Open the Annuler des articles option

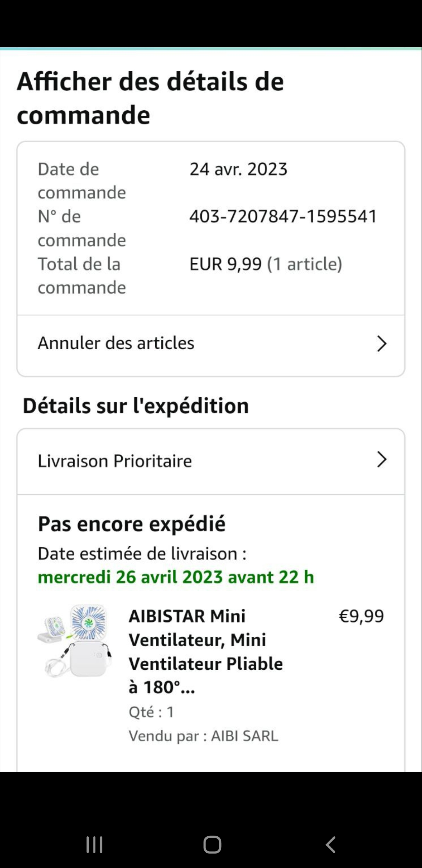pos(116,343)
